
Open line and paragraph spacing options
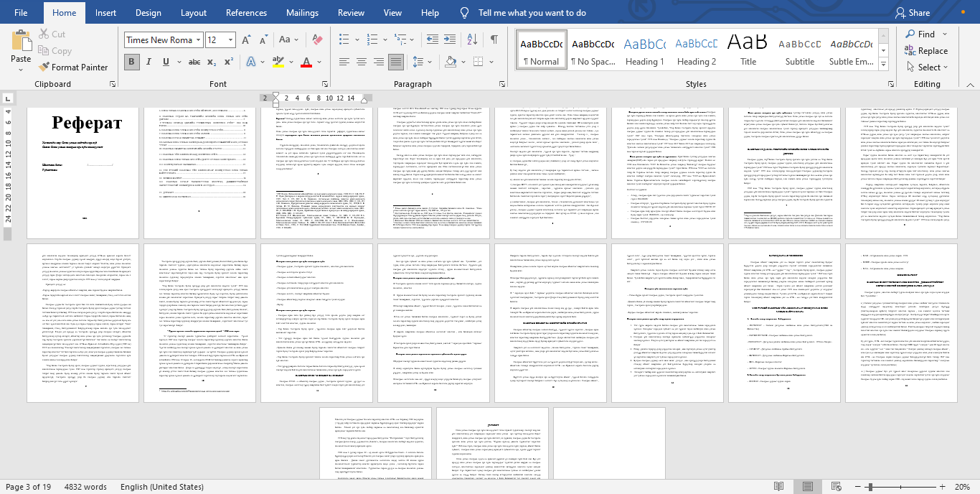(x=417, y=62)
